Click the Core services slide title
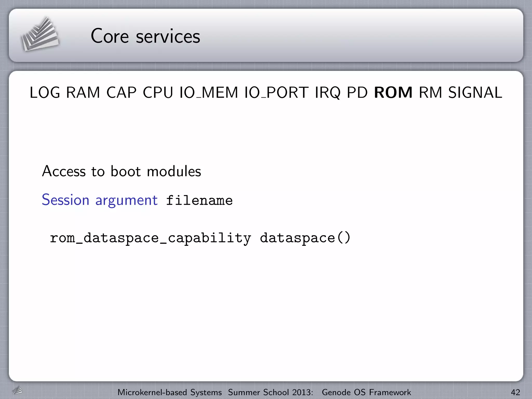532x399 pixels. [x=145, y=36]
